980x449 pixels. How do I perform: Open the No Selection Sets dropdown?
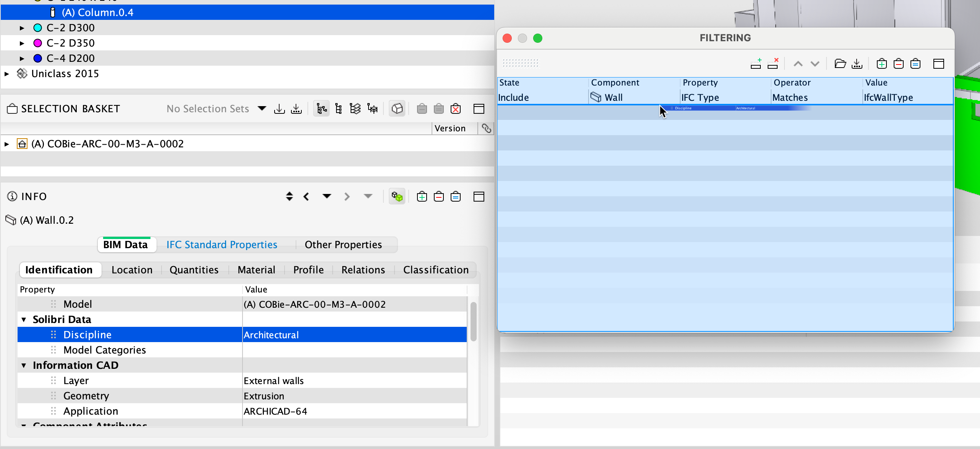pos(262,108)
